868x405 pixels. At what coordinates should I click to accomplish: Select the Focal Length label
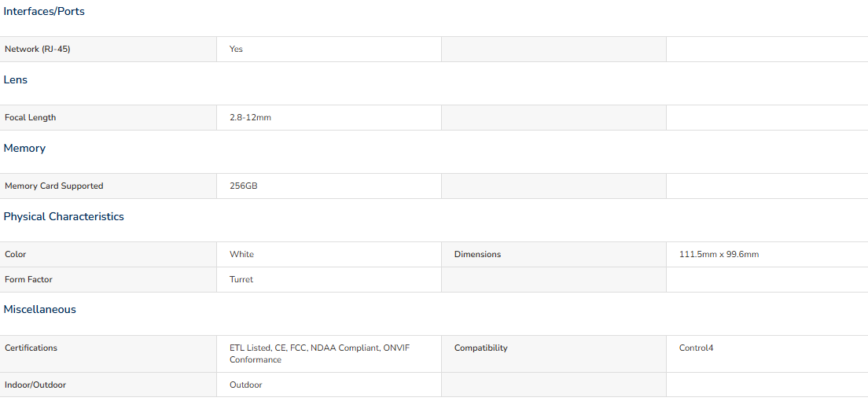point(31,117)
